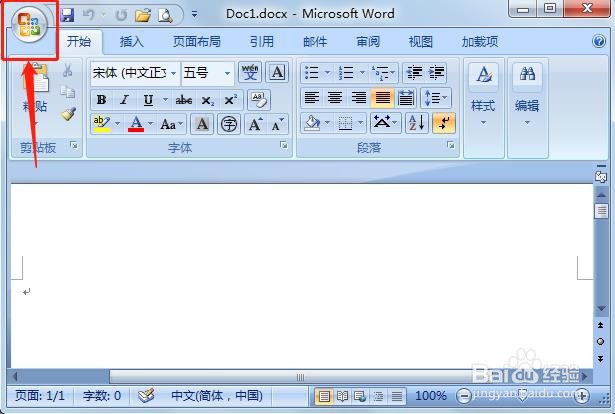615x414 pixels.
Task: Open Paragraph dialog launcher in 段落 group
Action: pyautogui.click(x=451, y=145)
